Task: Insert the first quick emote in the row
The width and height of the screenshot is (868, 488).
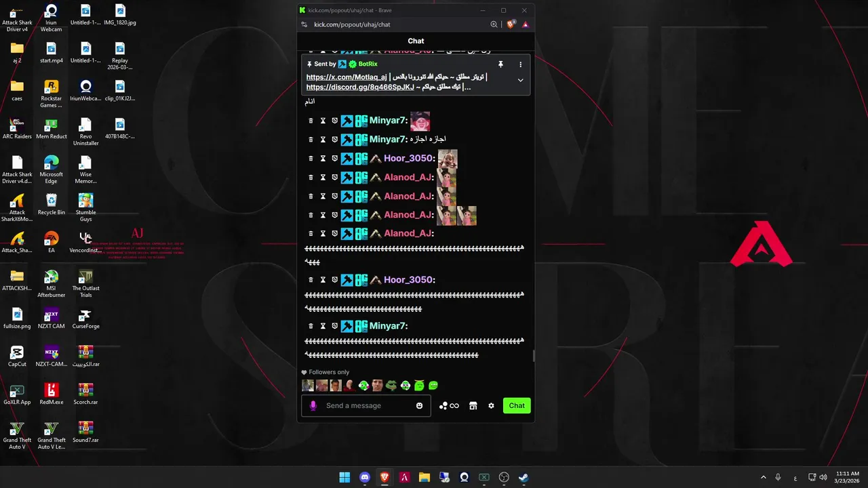Action: pos(308,386)
